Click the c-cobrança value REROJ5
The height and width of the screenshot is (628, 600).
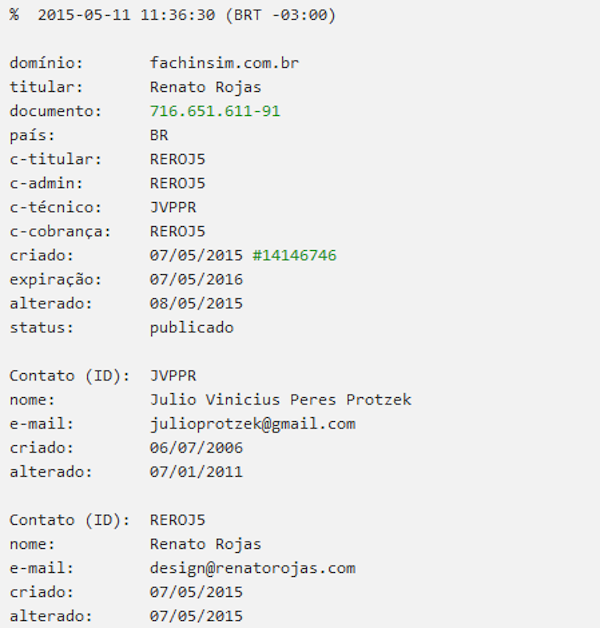177,231
